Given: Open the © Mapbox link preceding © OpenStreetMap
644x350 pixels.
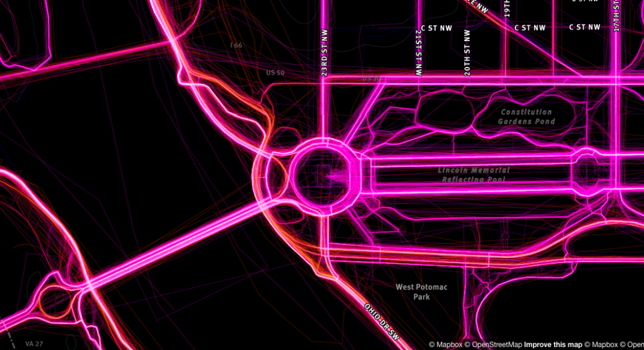Looking at the screenshot, I should coord(446,345).
